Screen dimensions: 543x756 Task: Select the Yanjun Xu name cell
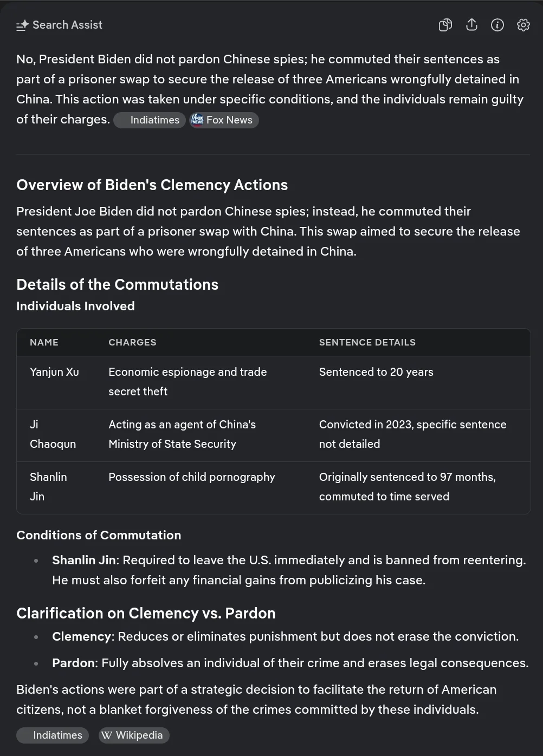pos(54,372)
